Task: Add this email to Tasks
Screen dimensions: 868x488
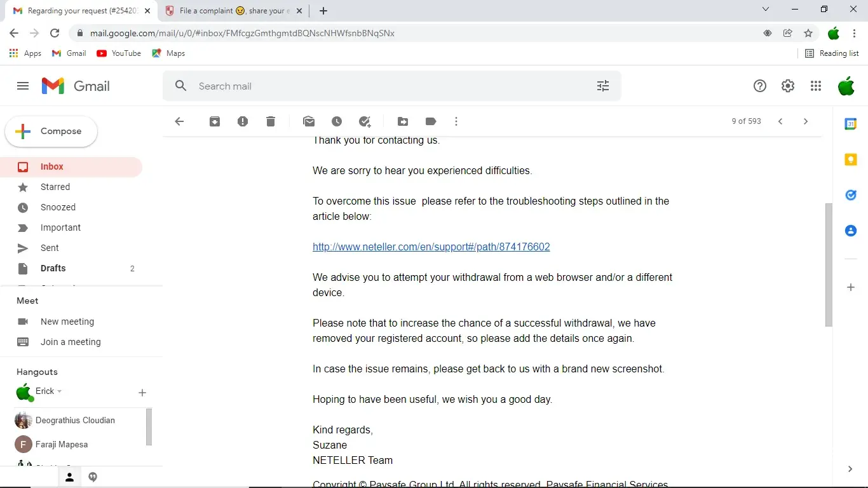Action: 365,121
